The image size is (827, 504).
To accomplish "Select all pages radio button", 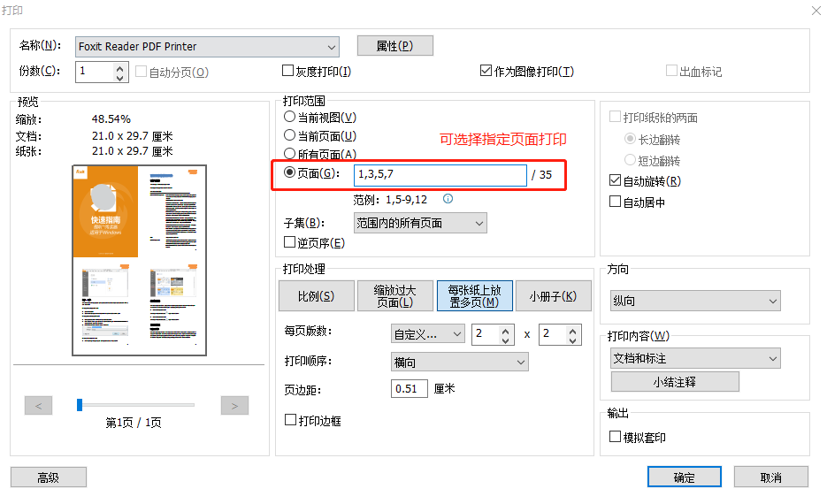I will point(289,154).
